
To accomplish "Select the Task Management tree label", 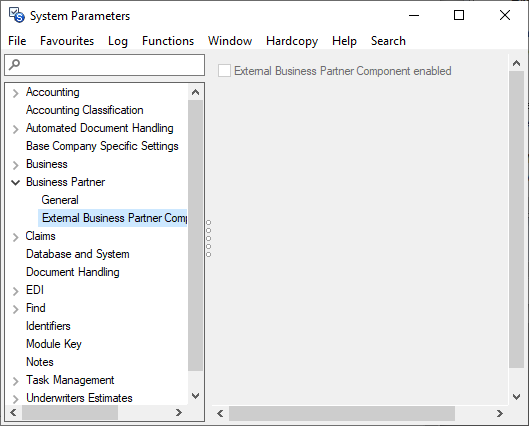I will coord(70,380).
